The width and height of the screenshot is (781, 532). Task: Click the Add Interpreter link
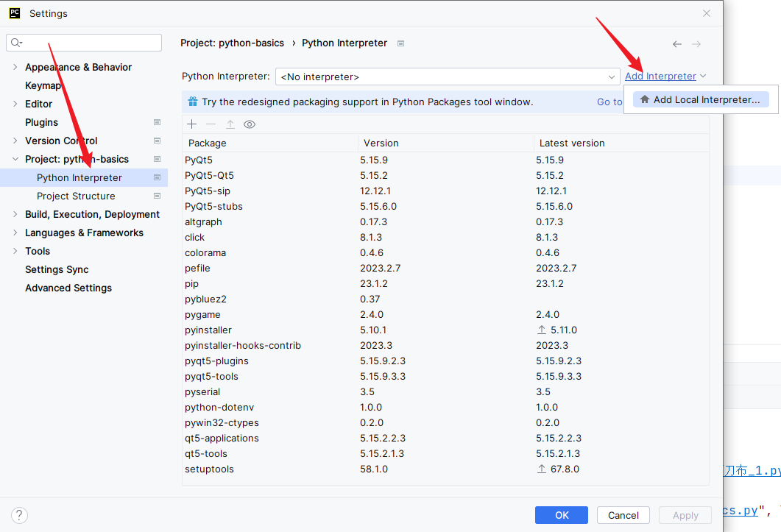pyautogui.click(x=660, y=76)
